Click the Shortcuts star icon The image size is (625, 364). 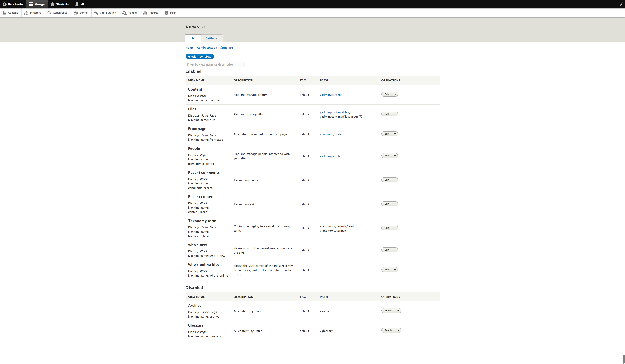tap(52, 4)
